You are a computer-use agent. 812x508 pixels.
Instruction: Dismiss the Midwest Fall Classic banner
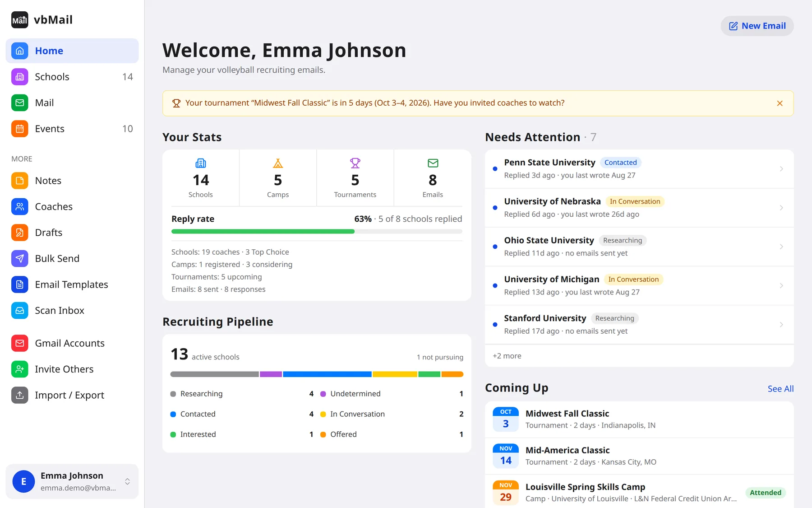click(x=780, y=103)
